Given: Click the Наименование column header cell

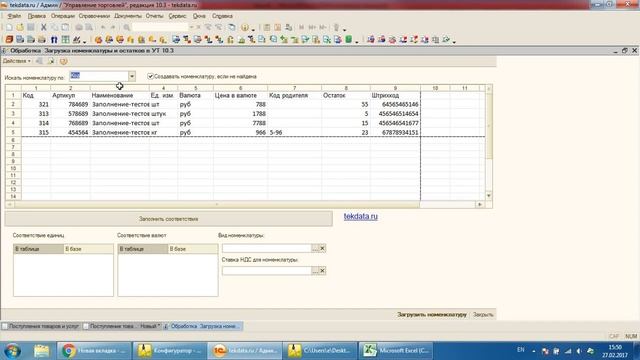Looking at the screenshot, I should [x=120, y=96].
